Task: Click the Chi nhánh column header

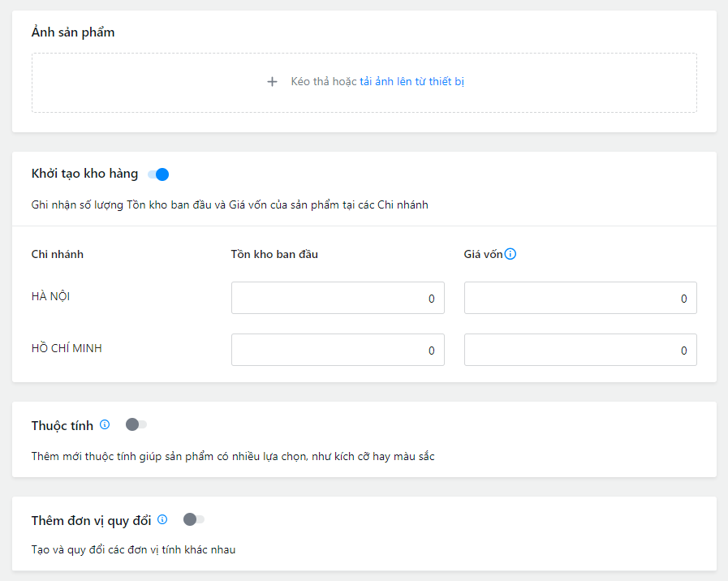Action: click(58, 254)
